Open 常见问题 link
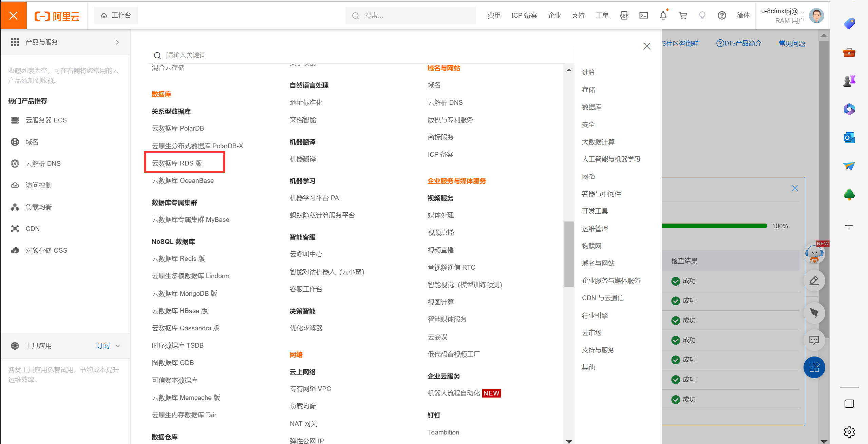The image size is (868, 444). point(792,43)
